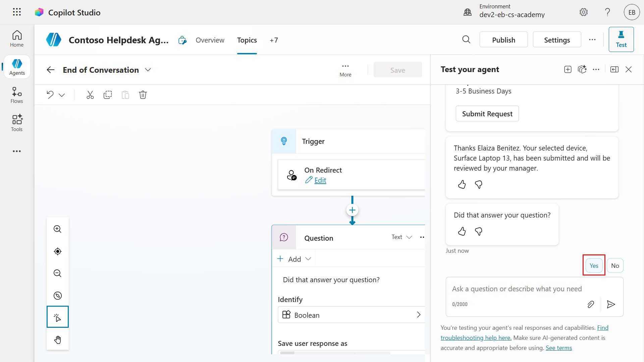This screenshot has width=644, height=362.
Task: Select the pan hand tool
Action: coord(58,340)
